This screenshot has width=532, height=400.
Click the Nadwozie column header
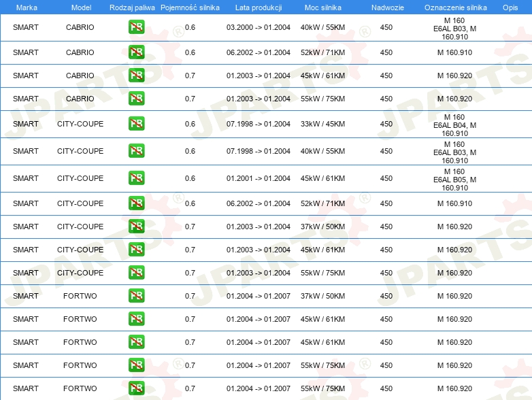tap(388, 7)
